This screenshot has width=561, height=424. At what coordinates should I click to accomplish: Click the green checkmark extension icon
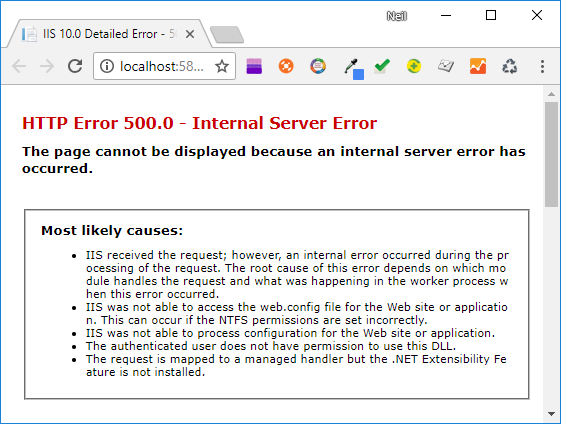tap(382, 66)
